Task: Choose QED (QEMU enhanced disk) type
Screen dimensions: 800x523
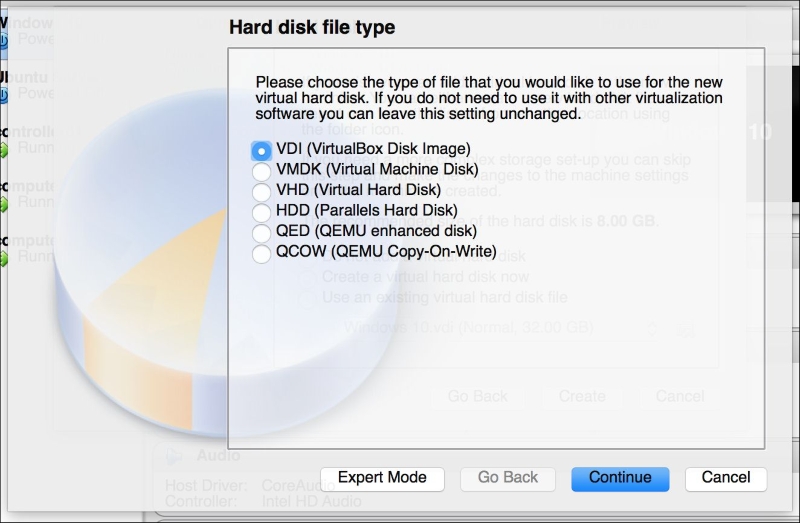Action: coord(261,233)
